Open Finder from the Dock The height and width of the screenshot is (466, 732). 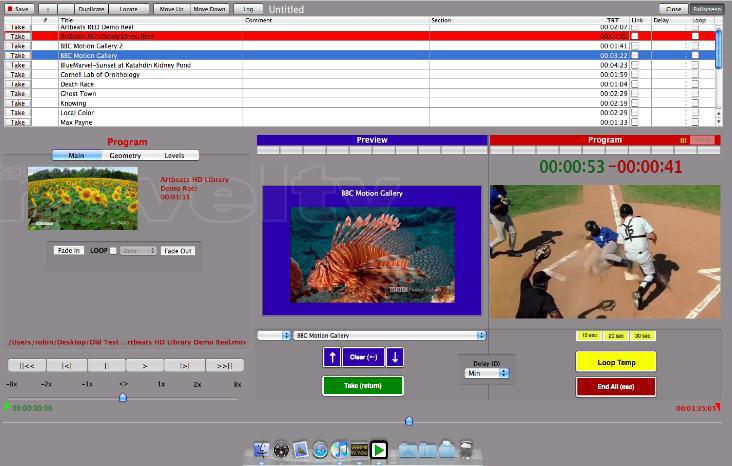click(x=262, y=451)
